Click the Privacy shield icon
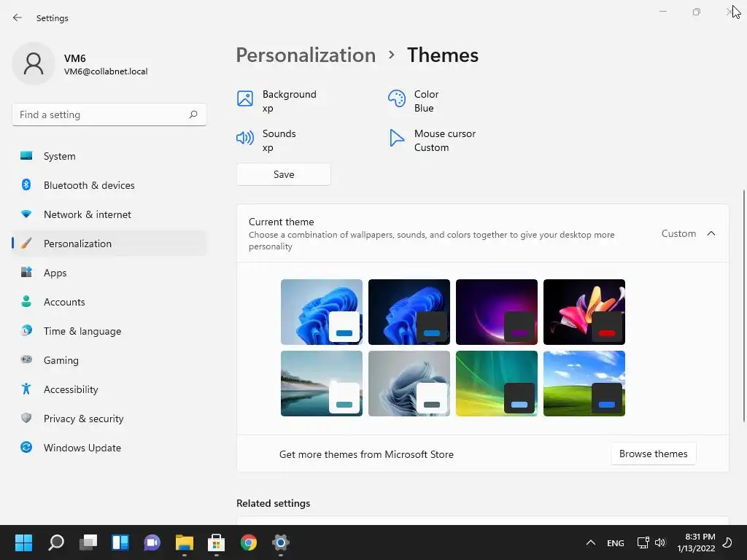This screenshot has height=560, width=747. (x=26, y=418)
